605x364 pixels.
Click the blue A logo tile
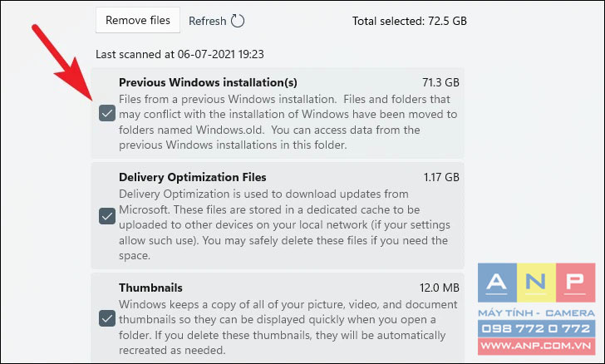[497, 283]
